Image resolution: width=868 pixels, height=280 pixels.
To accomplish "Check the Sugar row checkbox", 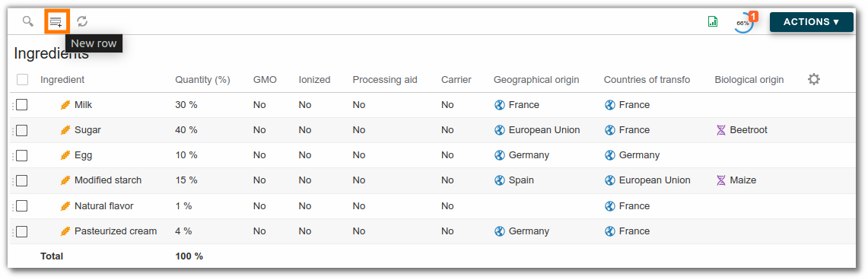I will pos(21,130).
